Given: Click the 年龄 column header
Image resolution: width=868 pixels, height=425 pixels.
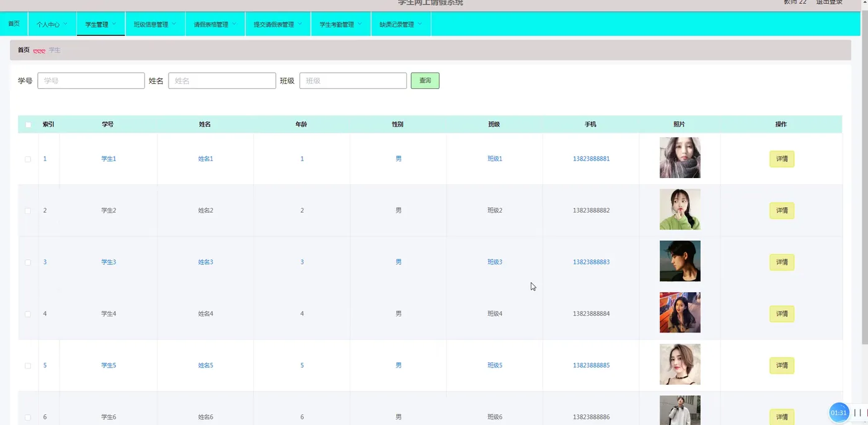Looking at the screenshot, I should [x=301, y=125].
